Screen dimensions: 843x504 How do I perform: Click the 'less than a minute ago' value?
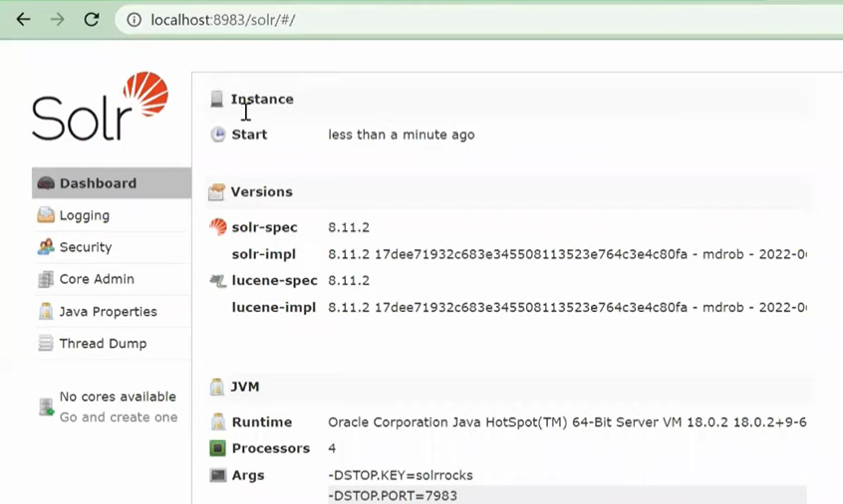click(402, 134)
